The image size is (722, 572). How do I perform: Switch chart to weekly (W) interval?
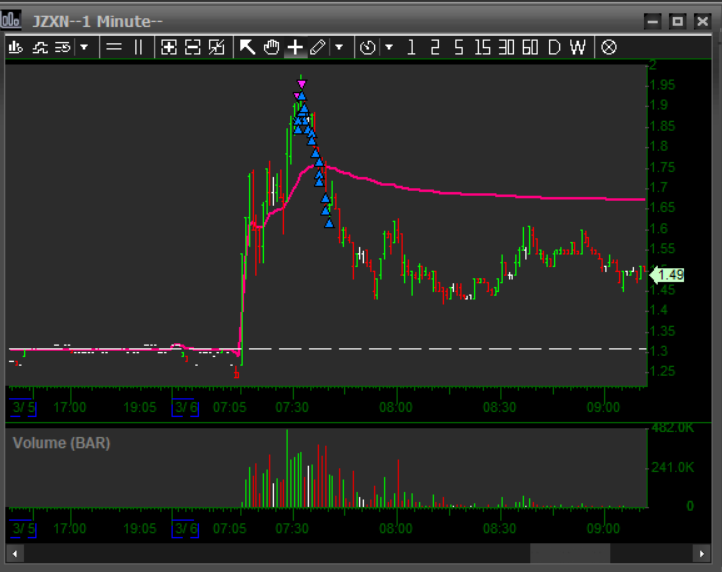pyautogui.click(x=577, y=47)
